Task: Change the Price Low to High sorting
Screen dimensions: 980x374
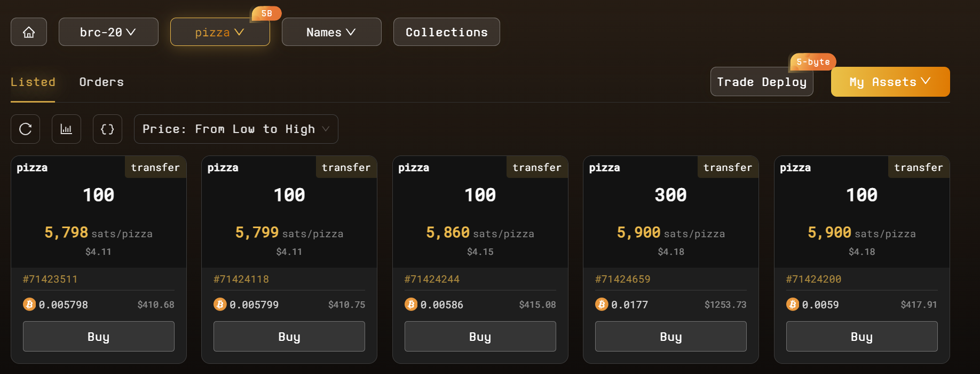Action: 236,129
